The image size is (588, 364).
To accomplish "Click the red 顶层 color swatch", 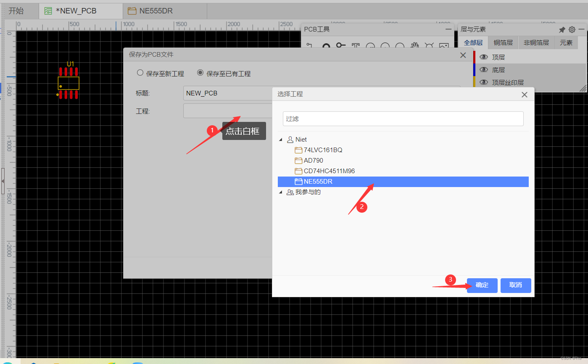I will pyautogui.click(x=474, y=57).
